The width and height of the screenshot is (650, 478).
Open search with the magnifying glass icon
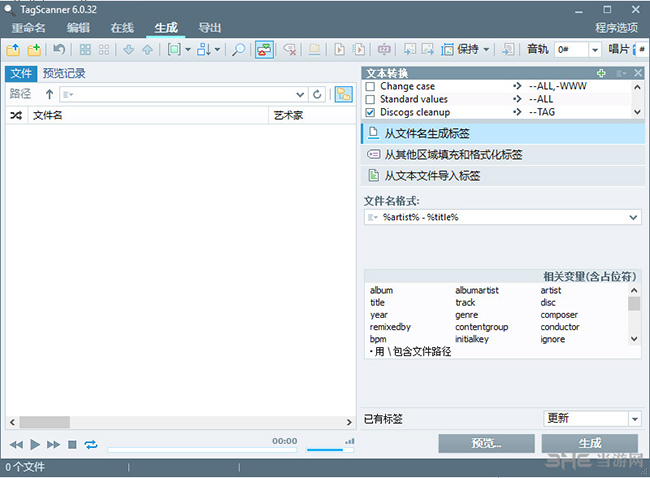click(238, 50)
